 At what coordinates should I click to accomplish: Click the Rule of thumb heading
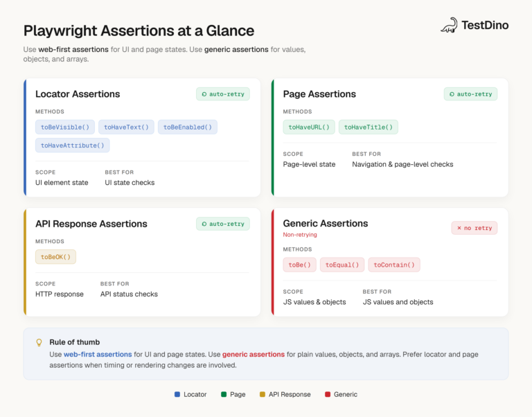pyautogui.click(x=75, y=342)
